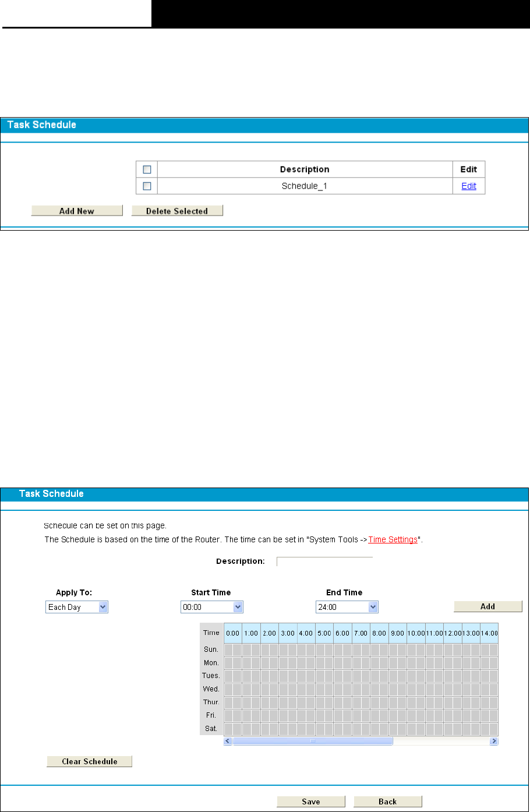This screenshot has width=530, height=812.
Task: Click the 7:00 time column header
Action: [x=361, y=633]
